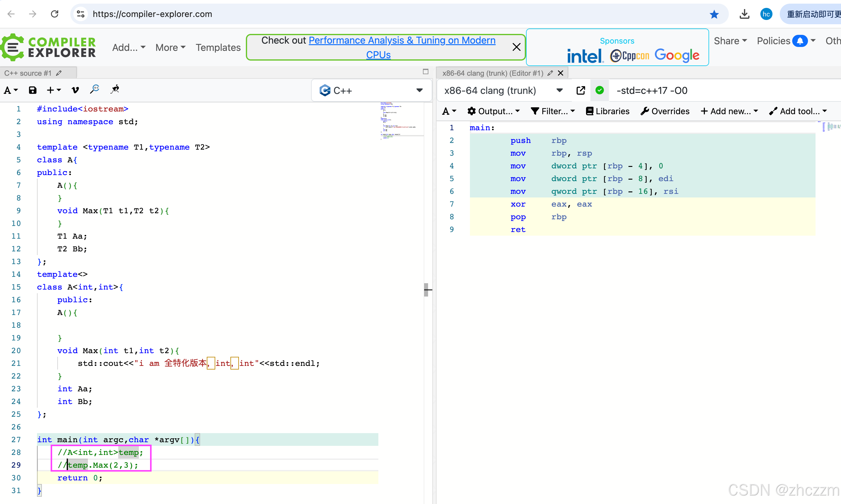Click the Libraries button
Screen dimensions: 841x504
pos(608,111)
